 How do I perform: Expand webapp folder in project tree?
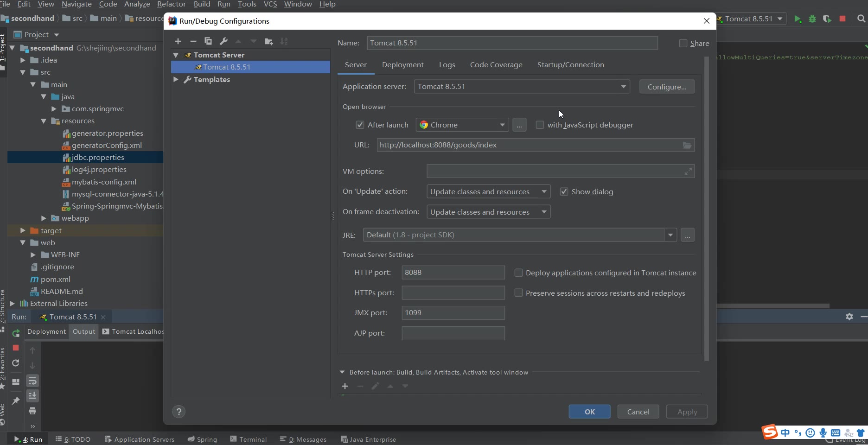click(44, 218)
